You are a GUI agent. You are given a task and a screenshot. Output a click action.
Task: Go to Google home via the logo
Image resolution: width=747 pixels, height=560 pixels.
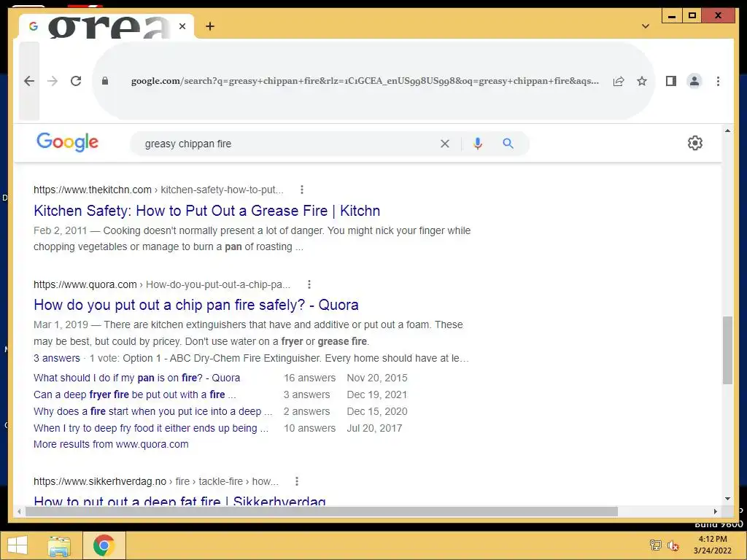point(67,142)
